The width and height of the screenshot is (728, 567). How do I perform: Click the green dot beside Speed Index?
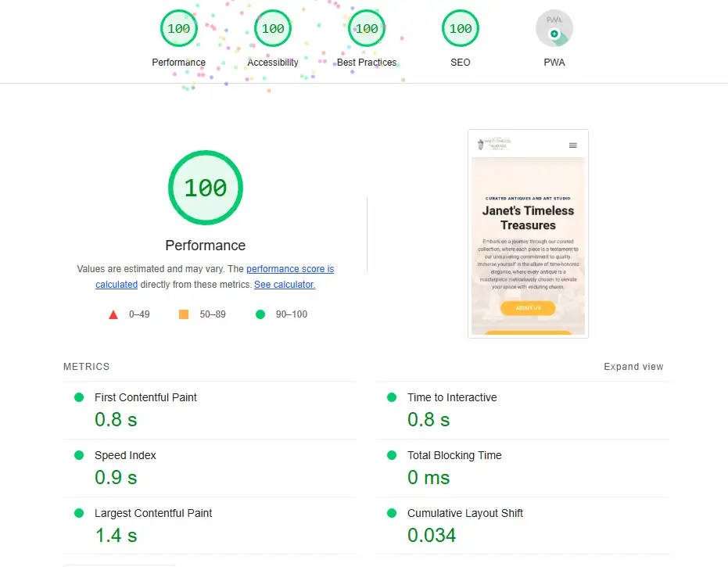78,454
